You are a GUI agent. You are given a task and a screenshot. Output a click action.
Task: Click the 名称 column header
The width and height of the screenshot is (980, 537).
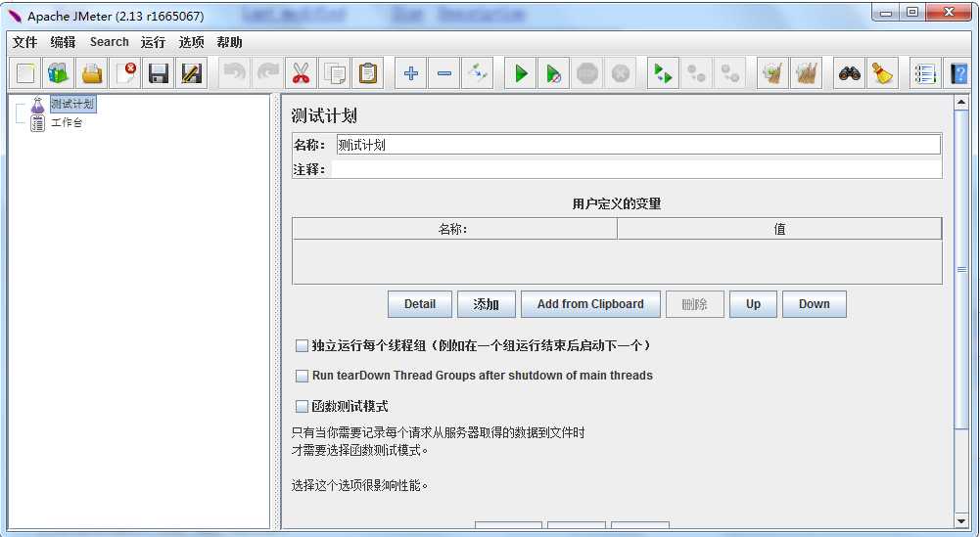(454, 229)
